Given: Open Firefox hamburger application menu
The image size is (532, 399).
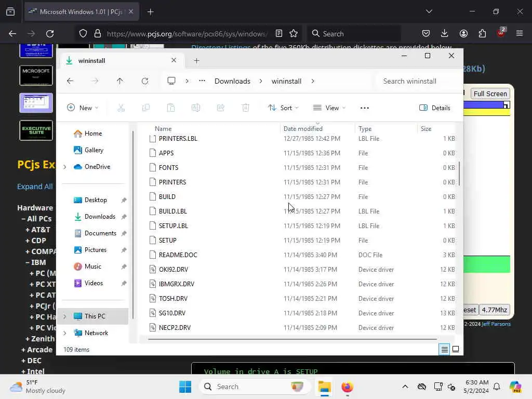Looking at the screenshot, I should coord(520,34).
